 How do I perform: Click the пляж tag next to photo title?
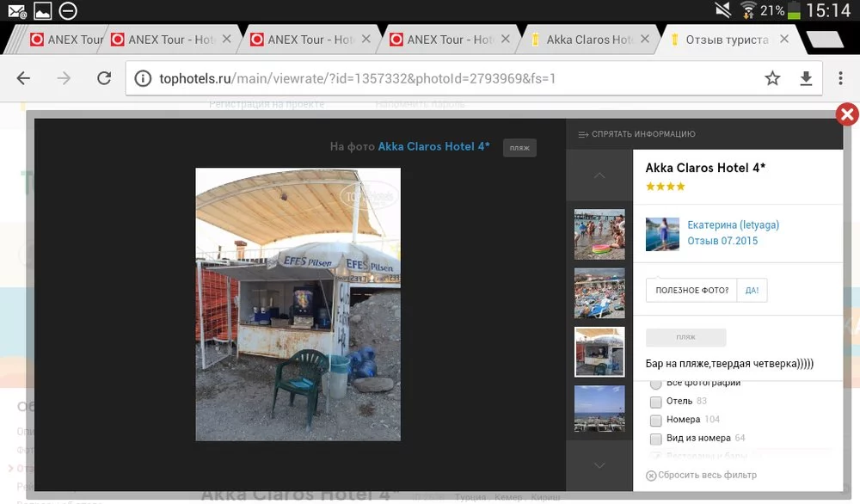519,148
